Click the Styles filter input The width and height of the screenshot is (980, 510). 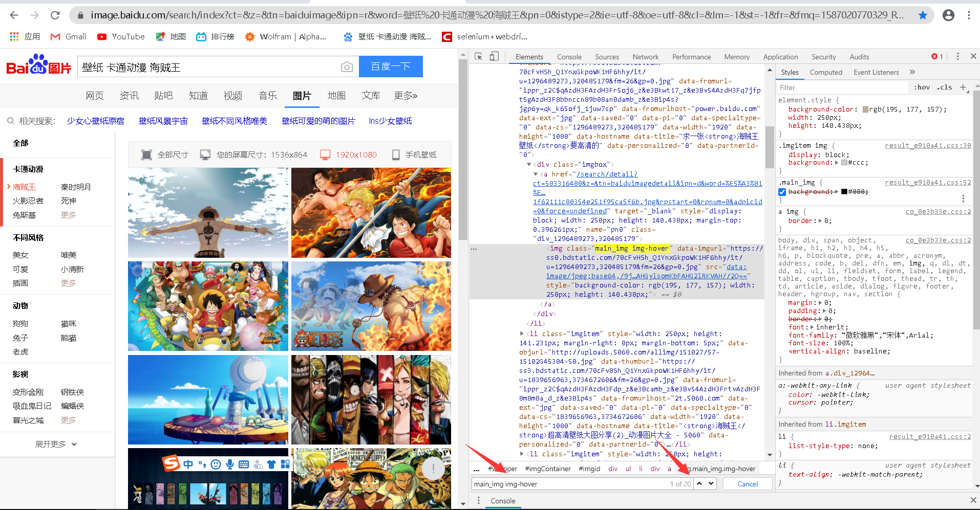pyautogui.click(x=842, y=87)
